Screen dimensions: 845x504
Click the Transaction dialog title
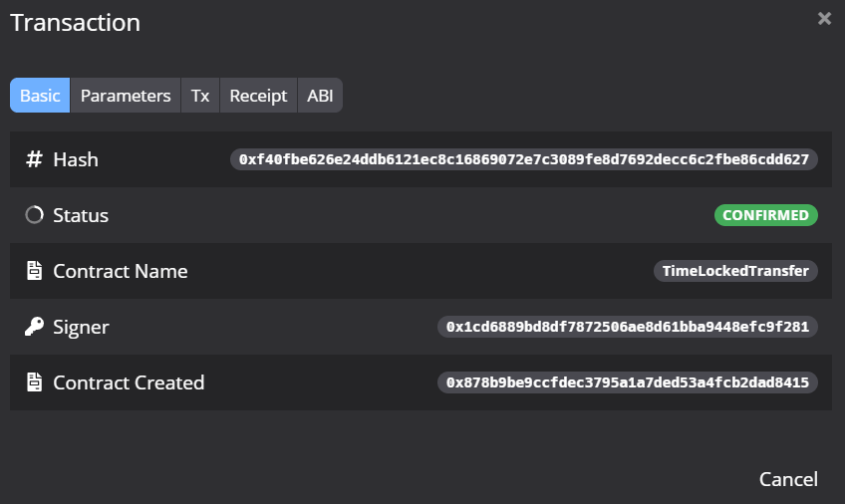click(x=76, y=23)
